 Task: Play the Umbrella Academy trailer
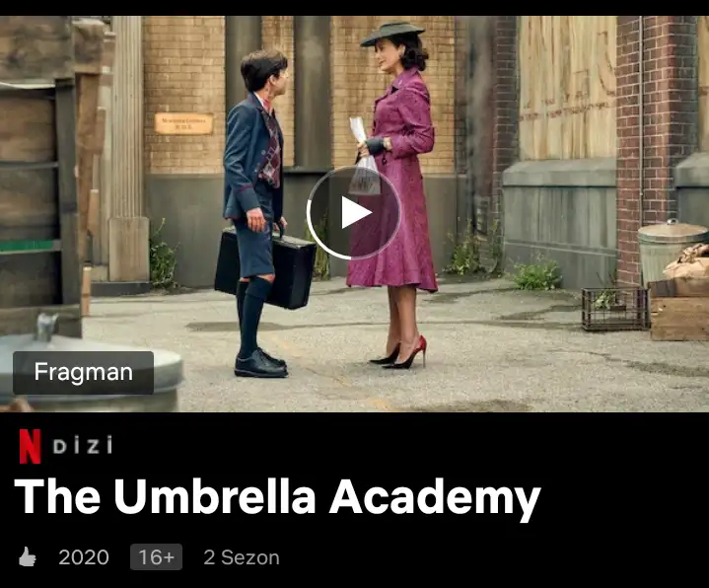[354, 212]
